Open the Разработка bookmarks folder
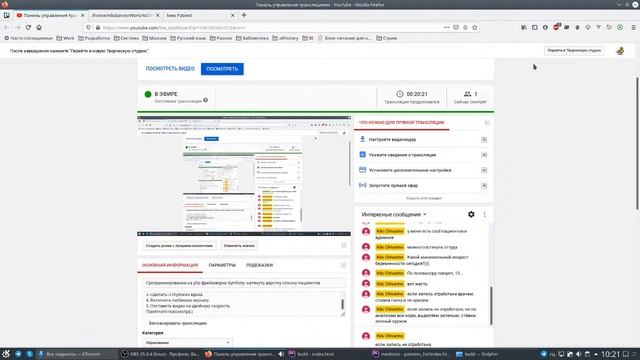 94,38
